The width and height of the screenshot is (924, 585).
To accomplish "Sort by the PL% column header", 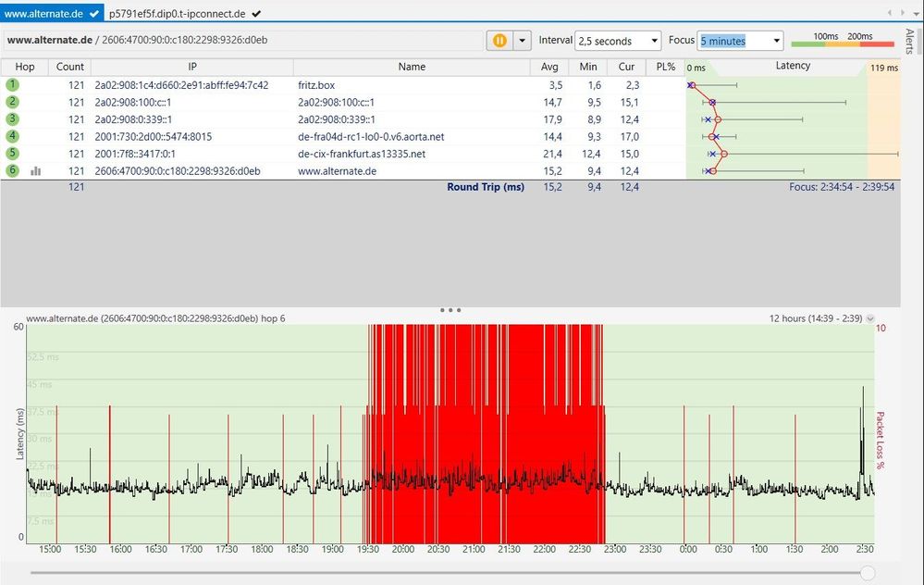I will [x=665, y=67].
